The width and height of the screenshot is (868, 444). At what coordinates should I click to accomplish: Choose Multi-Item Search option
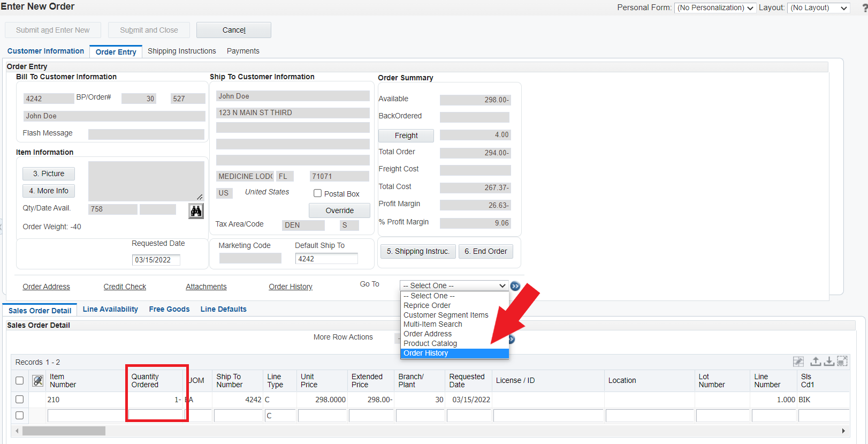(454, 324)
